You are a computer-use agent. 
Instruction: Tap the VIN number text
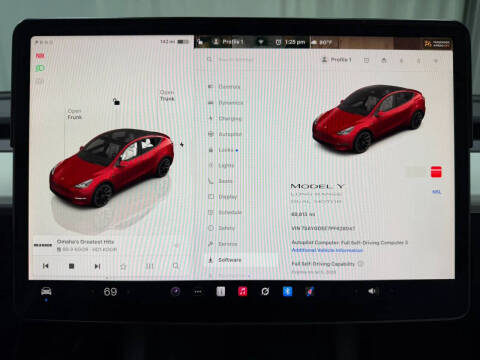323,229
